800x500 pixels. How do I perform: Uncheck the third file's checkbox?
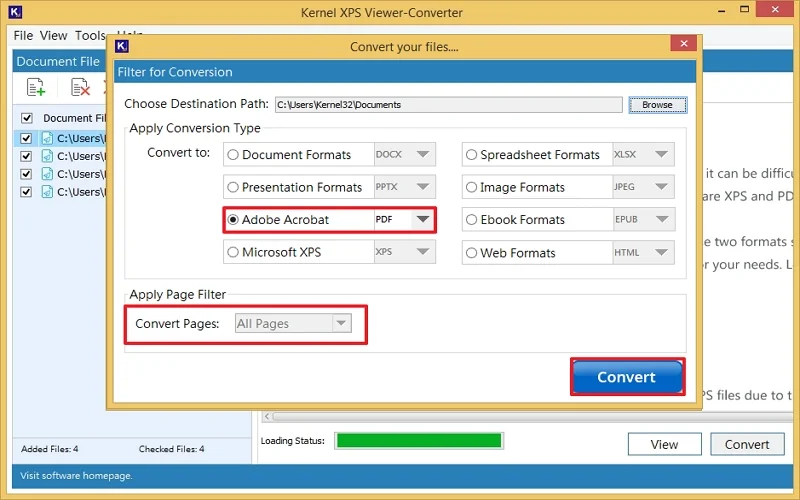coord(26,174)
